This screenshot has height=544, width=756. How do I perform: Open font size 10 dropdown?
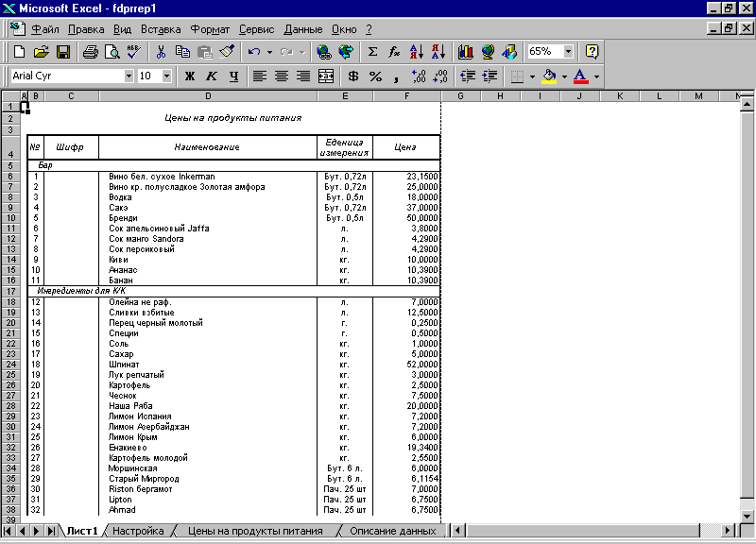(166, 76)
